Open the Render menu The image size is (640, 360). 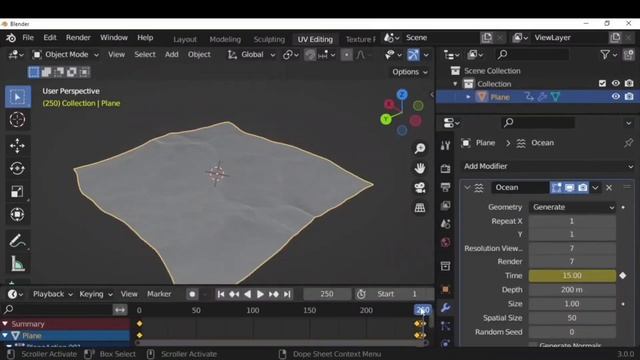(x=78, y=38)
